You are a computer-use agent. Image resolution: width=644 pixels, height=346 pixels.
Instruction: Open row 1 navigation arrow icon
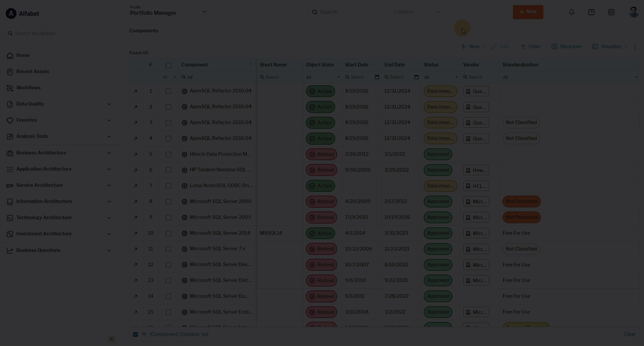point(135,91)
